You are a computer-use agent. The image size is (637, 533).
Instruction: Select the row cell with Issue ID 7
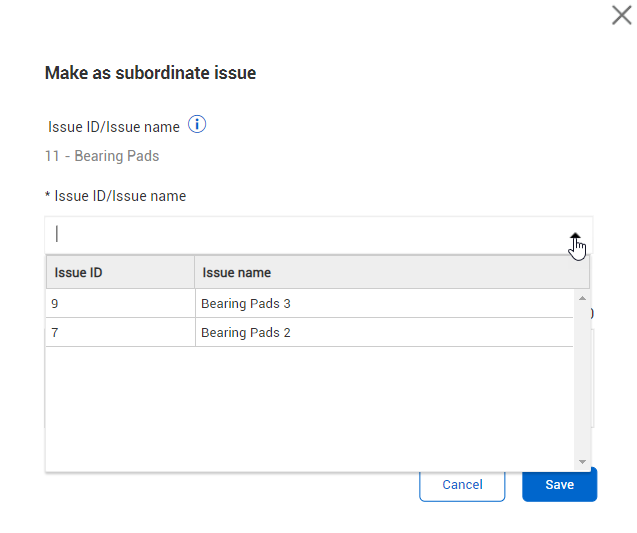click(120, 333)
